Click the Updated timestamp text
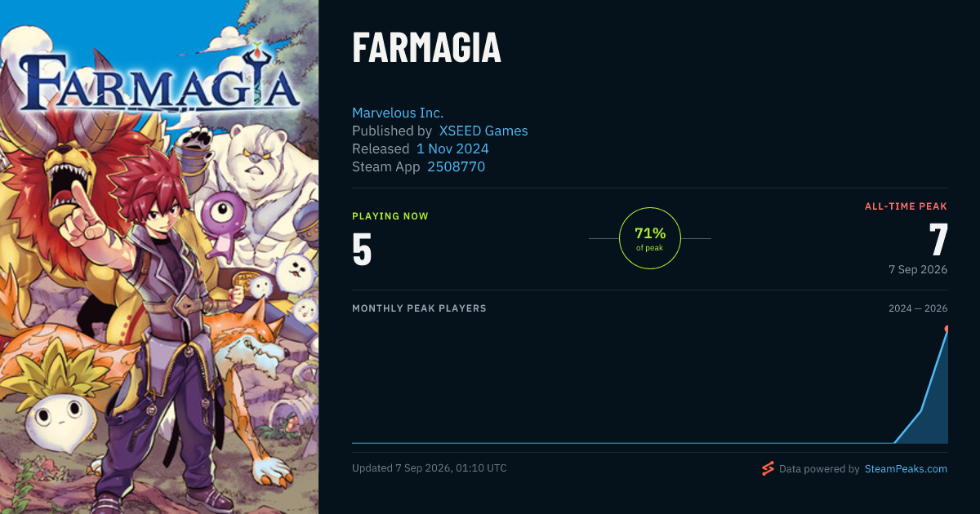This screenshot has height=514, width=980. click(430, 468)
